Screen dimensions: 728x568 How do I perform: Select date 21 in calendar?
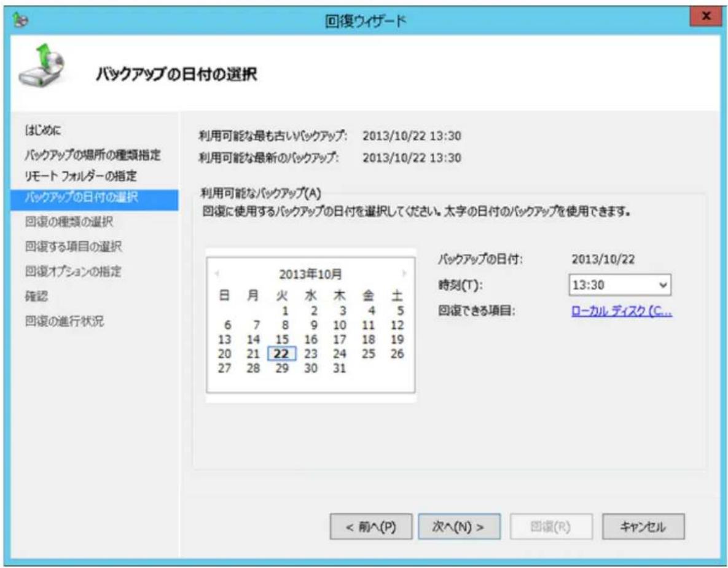tap(253, 354)
